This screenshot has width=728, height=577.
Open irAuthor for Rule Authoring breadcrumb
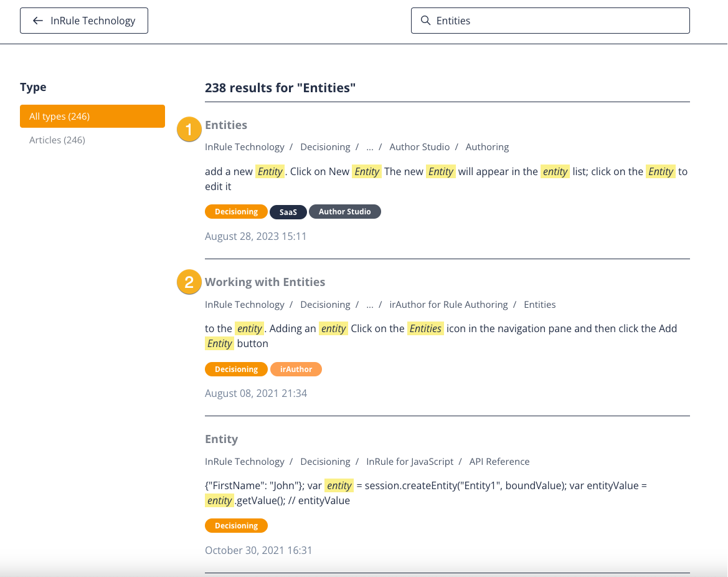[x=448, y=305]
